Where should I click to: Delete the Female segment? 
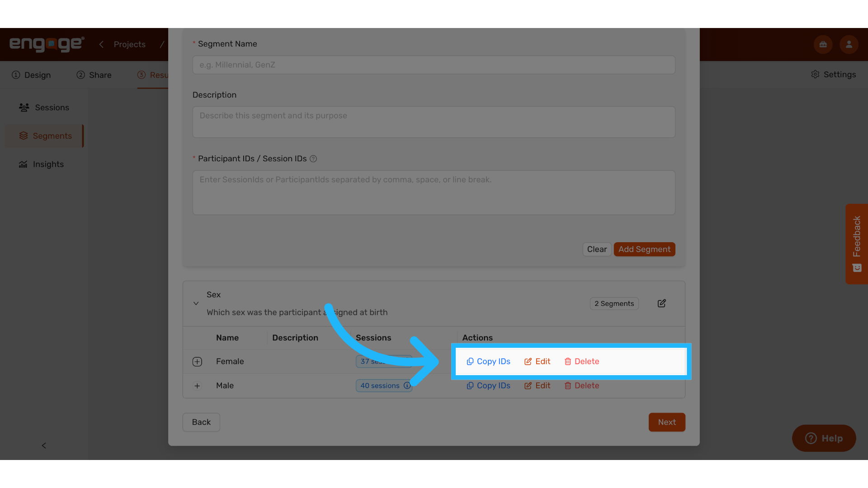tap(581, 361)
